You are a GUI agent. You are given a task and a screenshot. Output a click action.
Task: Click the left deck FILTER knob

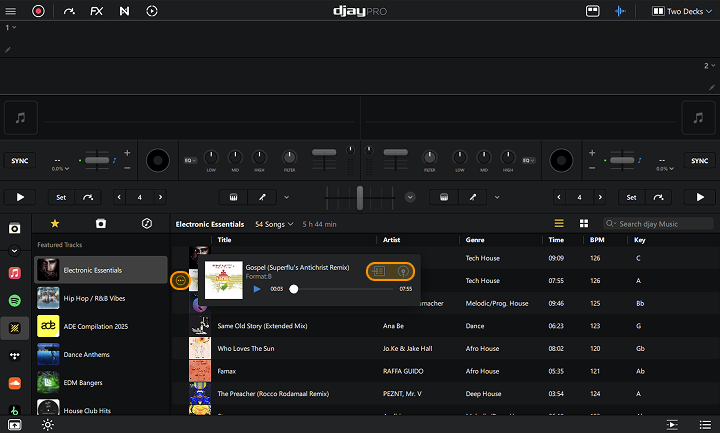click(x=289, y=157)
